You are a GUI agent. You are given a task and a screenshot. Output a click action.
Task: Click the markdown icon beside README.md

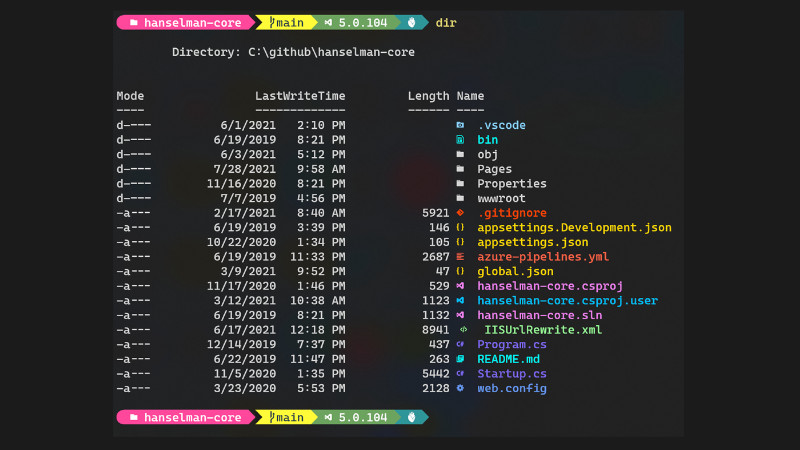pos(460,359)
